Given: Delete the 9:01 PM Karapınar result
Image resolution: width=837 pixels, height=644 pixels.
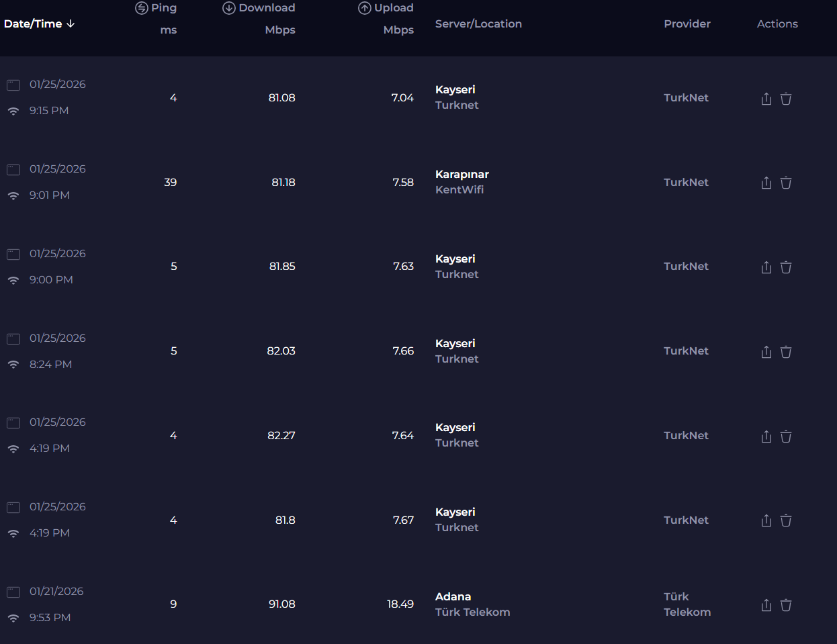Looking at the screenshot, I should (786, 183).
